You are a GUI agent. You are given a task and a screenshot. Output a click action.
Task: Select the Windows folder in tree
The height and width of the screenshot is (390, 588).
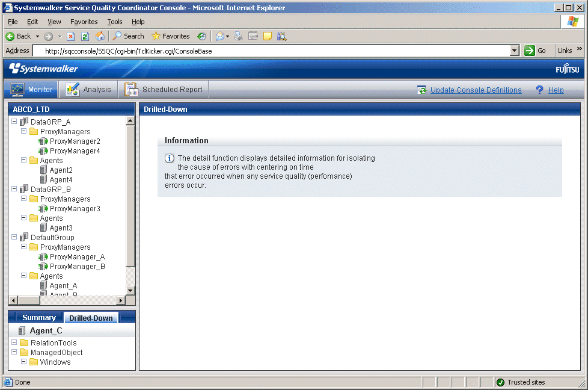[55, 362]
